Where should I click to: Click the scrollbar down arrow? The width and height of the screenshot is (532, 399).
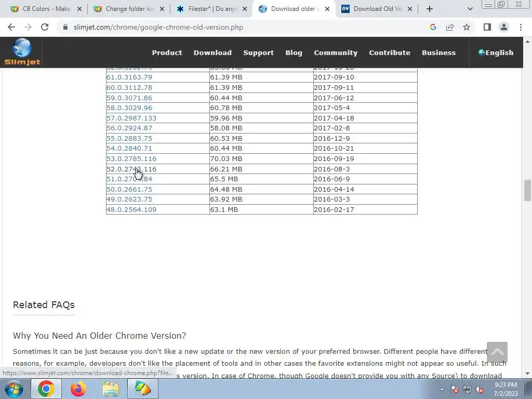[527, 374]
